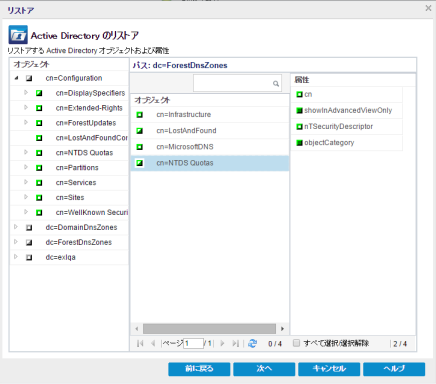Toggle the select all/deselect all checkbox
The image size is (436, 384).
(x=296, y=343)
